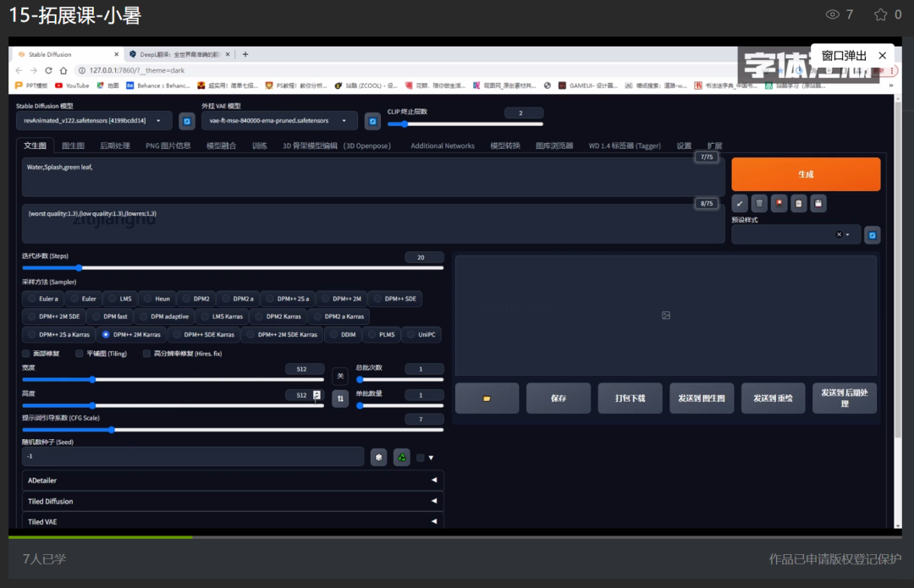Screen dimensions: 914x588
Task: Click the 打包下载 button
Action: [x=630, y=398]
